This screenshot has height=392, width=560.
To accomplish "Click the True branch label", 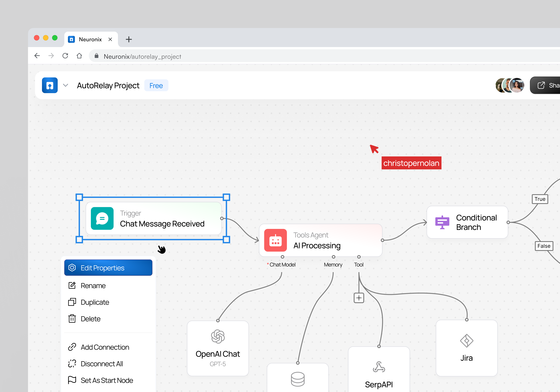I will (540, 199).
